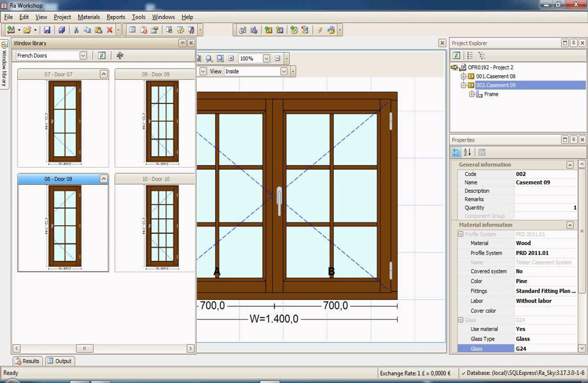The image size is (588, 383).
Task: Expand the Frame tree node
Action: point(472,94)
